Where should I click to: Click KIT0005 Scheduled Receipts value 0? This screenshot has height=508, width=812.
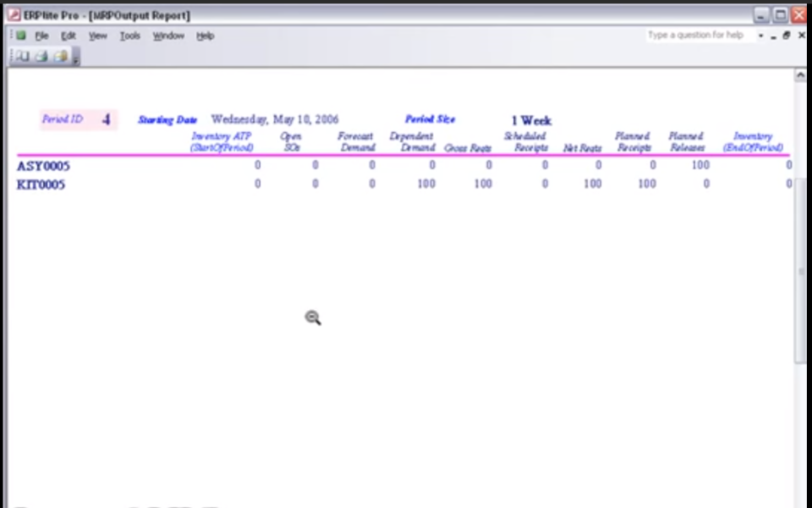(545, 184)
